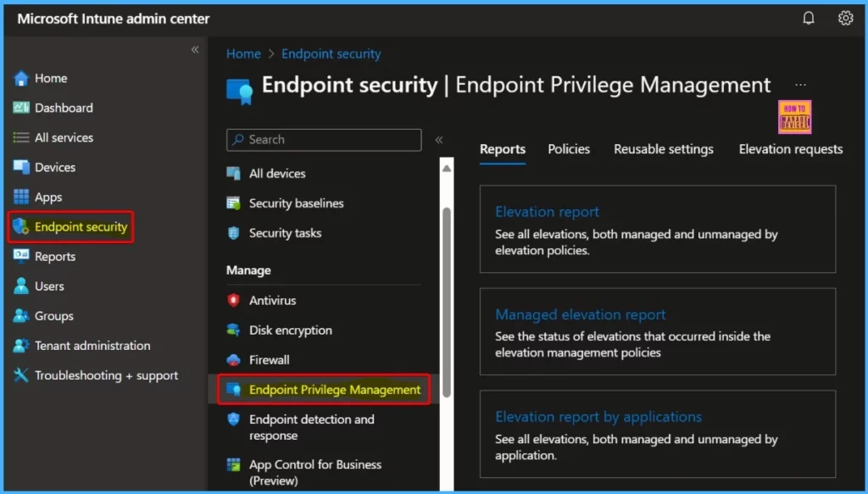The width and height of the screenshot is (868, 494).
Task: Collapse the main left navigation pane
Action: coord(195,50)
